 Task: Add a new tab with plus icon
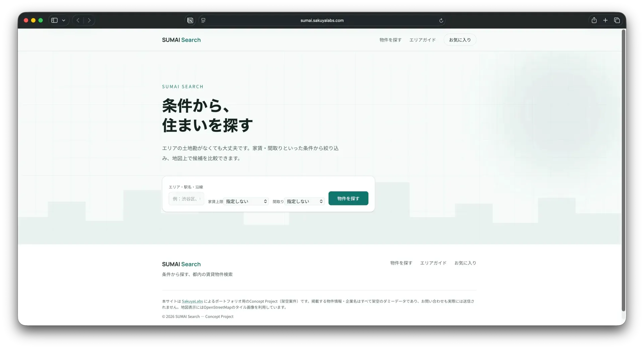click(x=605, y=20)
